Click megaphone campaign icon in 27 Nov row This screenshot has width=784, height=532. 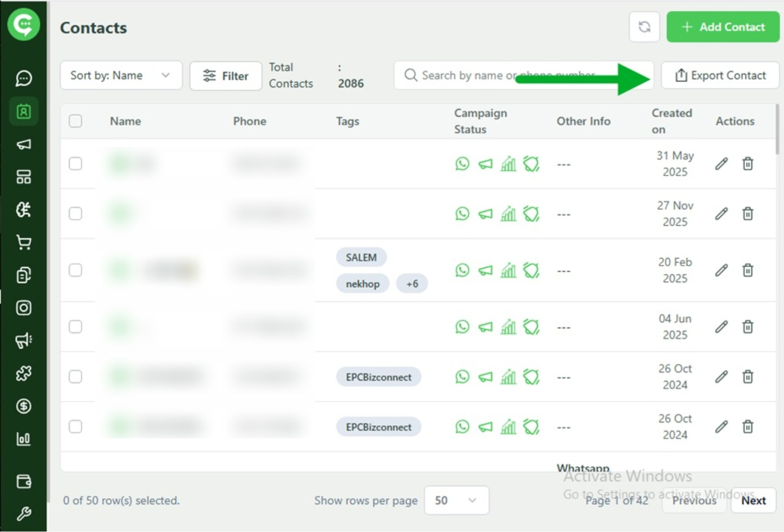click(x=485, y=214)
